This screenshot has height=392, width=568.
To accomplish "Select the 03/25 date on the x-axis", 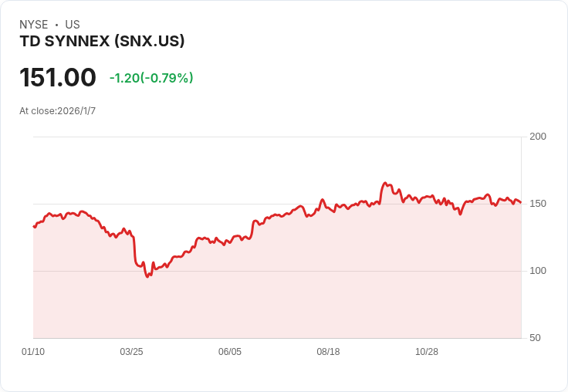I will pyautogui.click(x=131, y=352).
